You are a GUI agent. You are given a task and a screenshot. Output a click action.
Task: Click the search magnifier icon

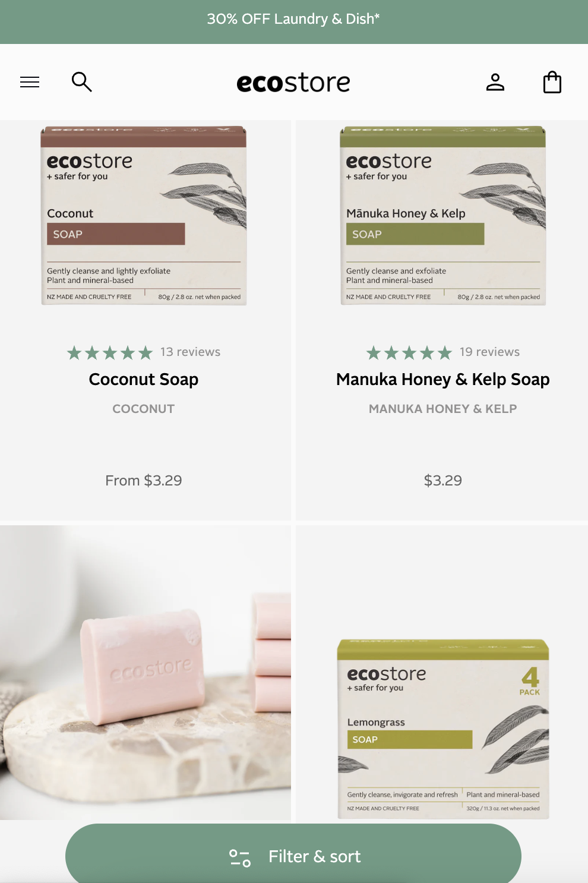tap(81, 81)
